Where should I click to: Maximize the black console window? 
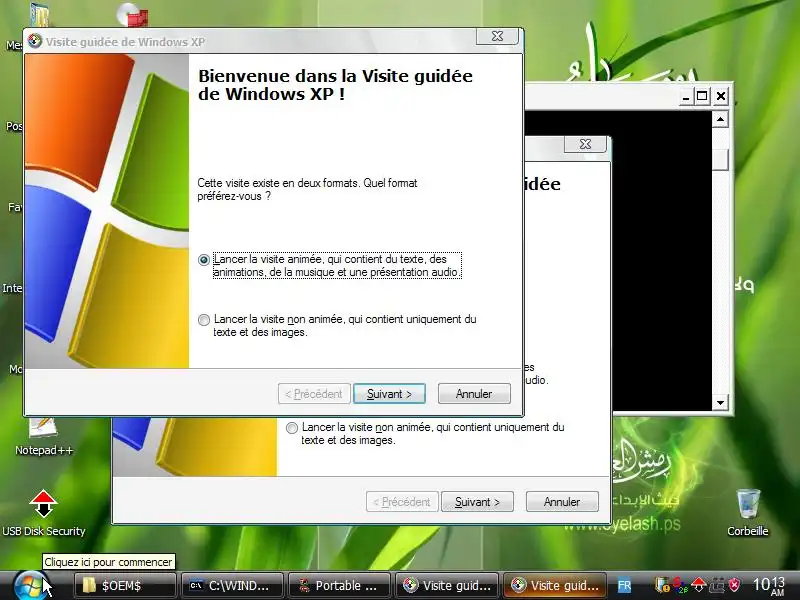702,96
